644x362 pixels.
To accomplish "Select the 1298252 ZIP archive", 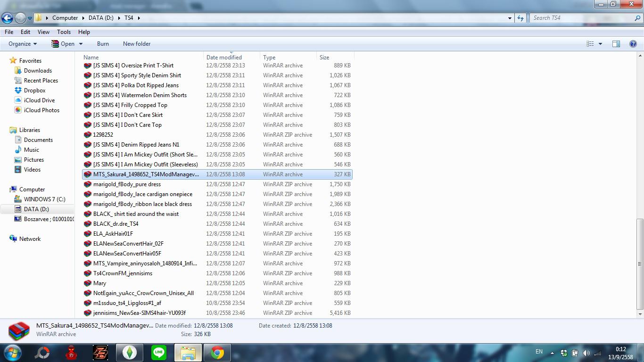I will point(103,135).
